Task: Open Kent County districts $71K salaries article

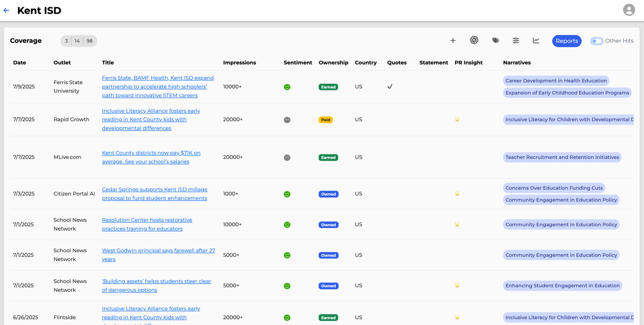Action: [151, 157]
